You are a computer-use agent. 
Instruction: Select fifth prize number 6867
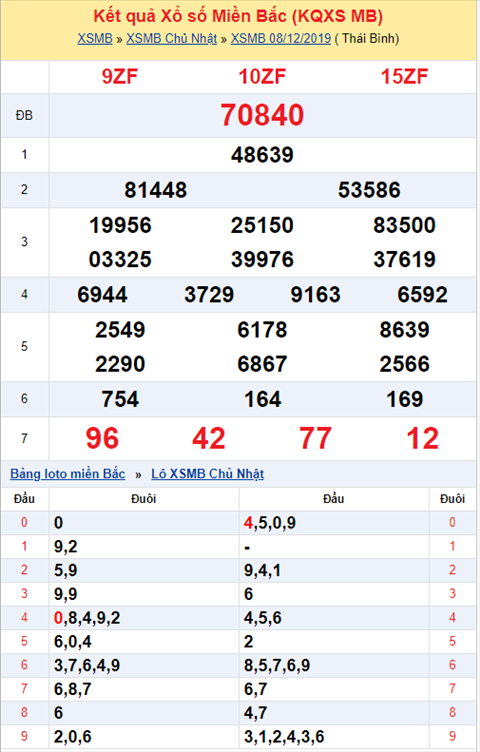click(262, 364)
